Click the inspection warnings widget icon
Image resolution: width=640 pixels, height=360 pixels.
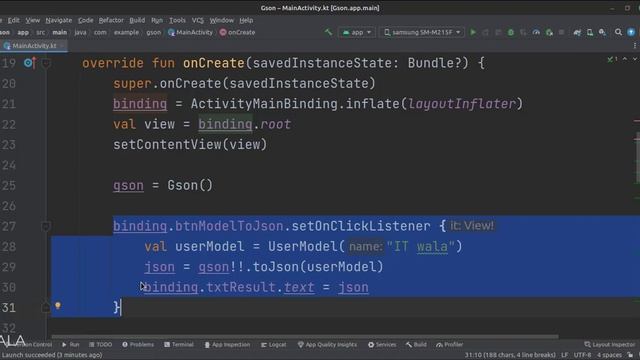(612, 59)
